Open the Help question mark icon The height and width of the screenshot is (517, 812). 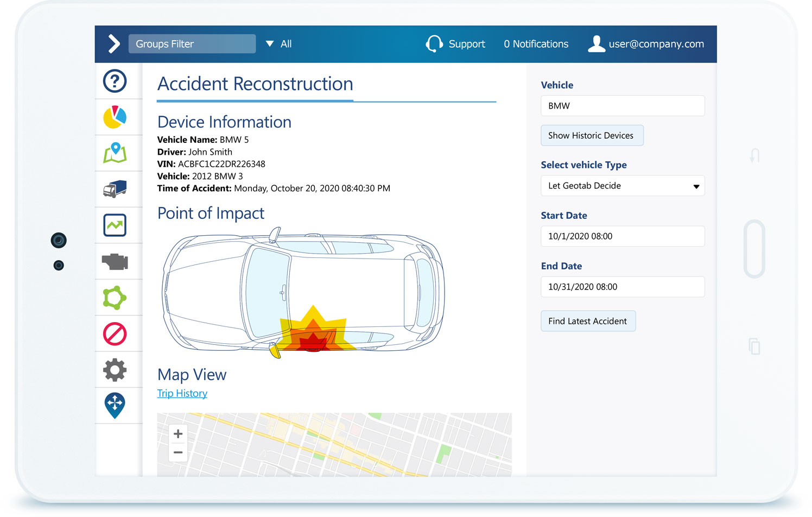[x=115, y=81]
